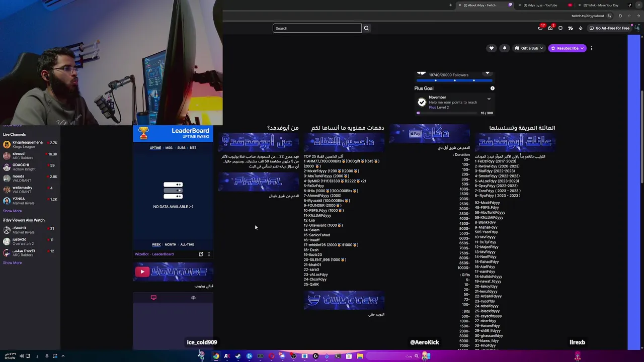Pop out the leaderboard panel icon
644x362 pixels.
(x=201, y=254)
